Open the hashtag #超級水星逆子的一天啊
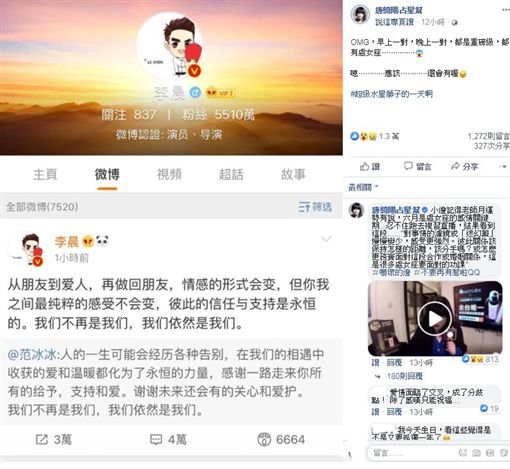This screenshot has height=469, width=510. [391, 94]
